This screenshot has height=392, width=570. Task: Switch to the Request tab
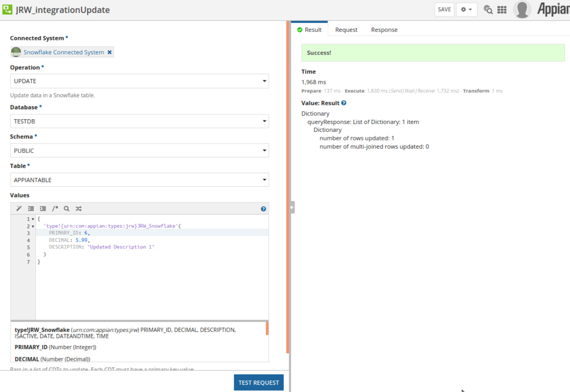click(x=346, y=30)
